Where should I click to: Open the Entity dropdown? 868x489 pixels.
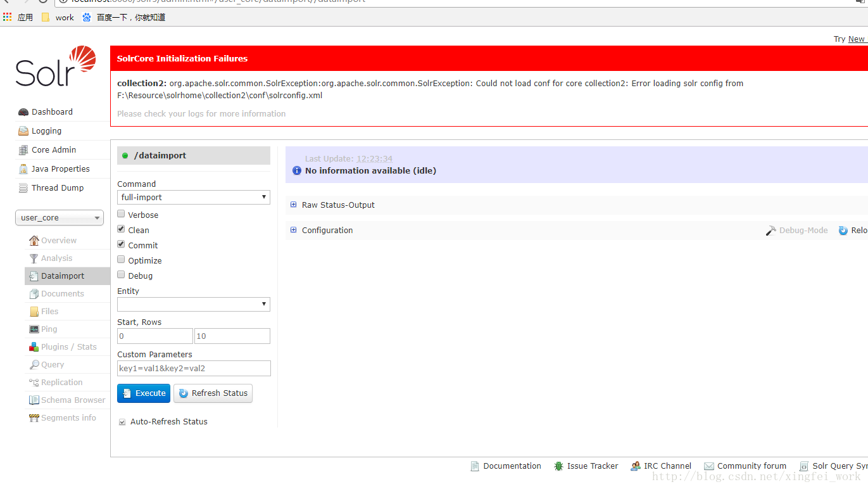(194, 304)
